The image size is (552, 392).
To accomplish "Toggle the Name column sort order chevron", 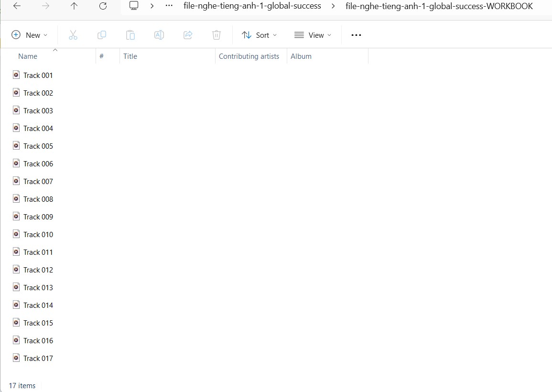I will click(x=55, y=50).
